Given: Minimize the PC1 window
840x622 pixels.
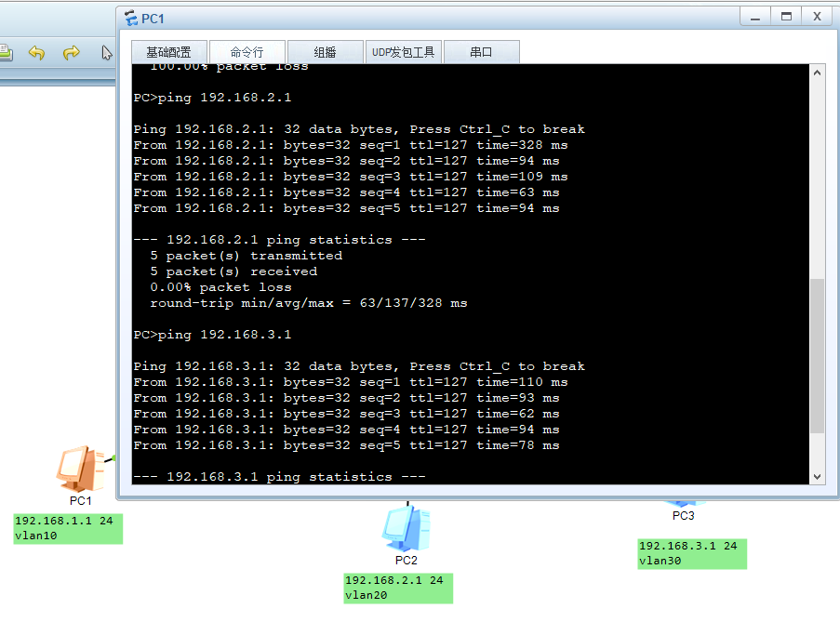Looking at the screenshot, I should click(x=755, y=17).
